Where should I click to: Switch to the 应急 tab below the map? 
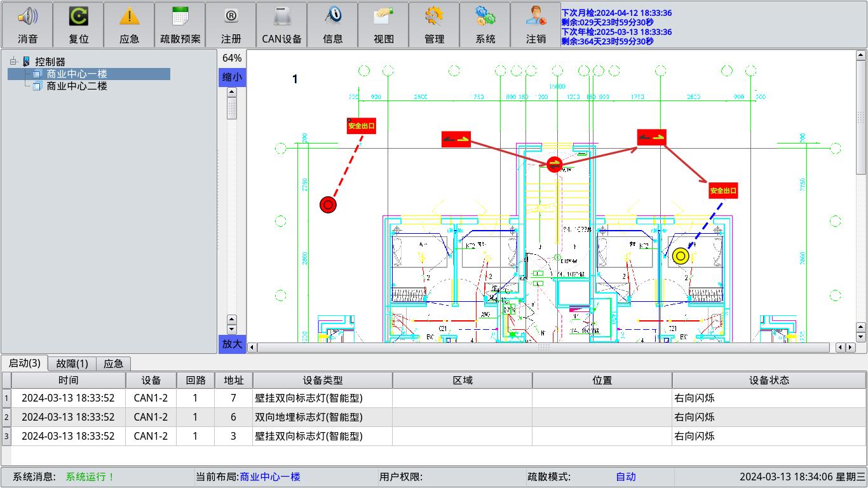114,364
